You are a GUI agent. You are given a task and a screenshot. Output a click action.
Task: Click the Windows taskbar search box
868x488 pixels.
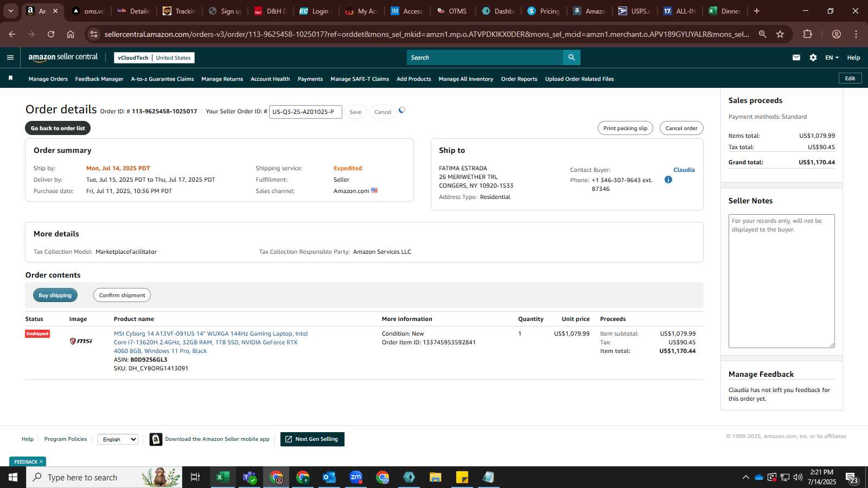[104, 477]
